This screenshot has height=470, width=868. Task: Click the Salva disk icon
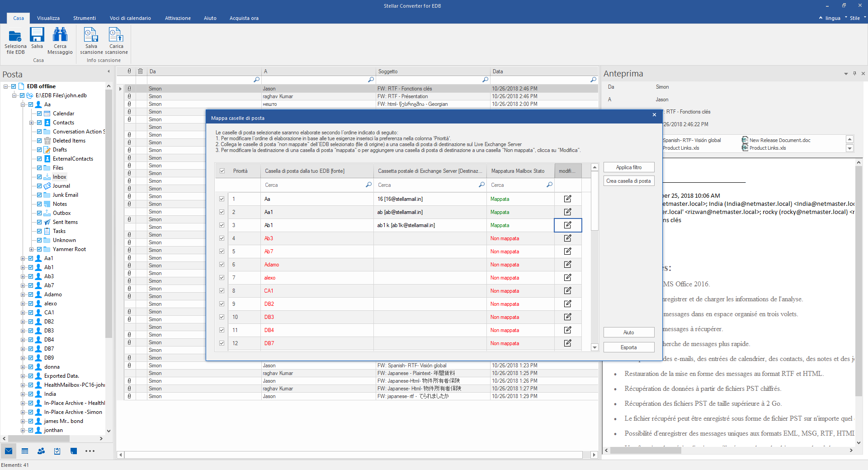37,35
